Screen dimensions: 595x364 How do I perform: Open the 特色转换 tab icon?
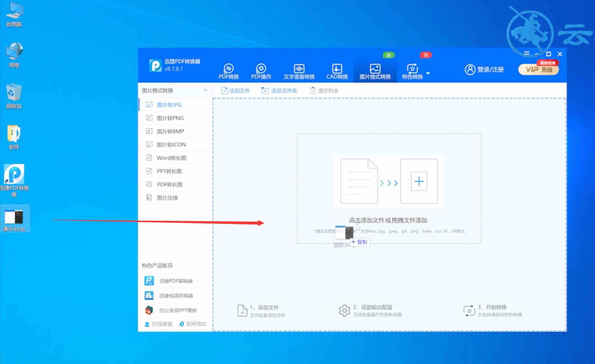coord(412,69)
